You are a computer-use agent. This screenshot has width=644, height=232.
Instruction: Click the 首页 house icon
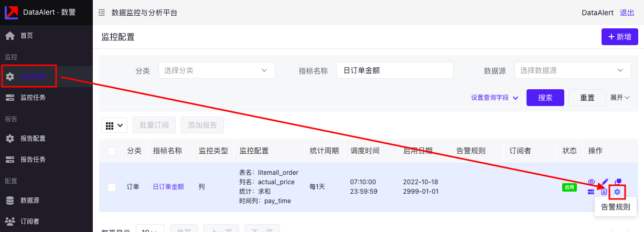coord(9,36)
